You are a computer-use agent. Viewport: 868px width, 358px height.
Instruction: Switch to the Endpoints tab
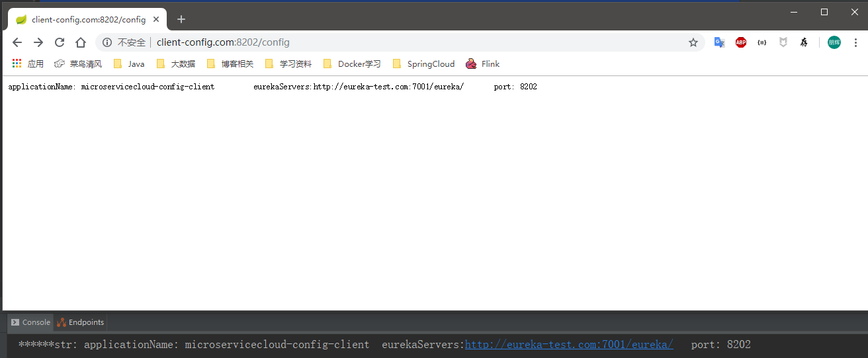(81, 322)
